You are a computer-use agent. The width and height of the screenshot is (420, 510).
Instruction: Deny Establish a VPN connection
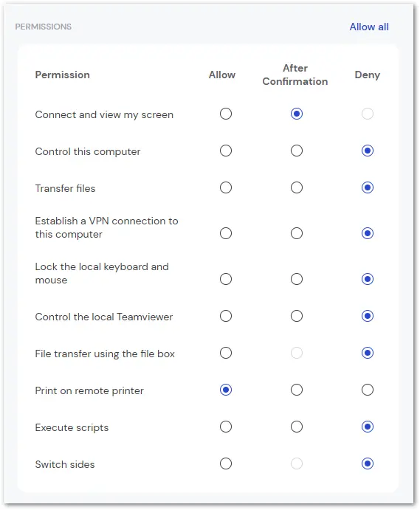point(368,233)
